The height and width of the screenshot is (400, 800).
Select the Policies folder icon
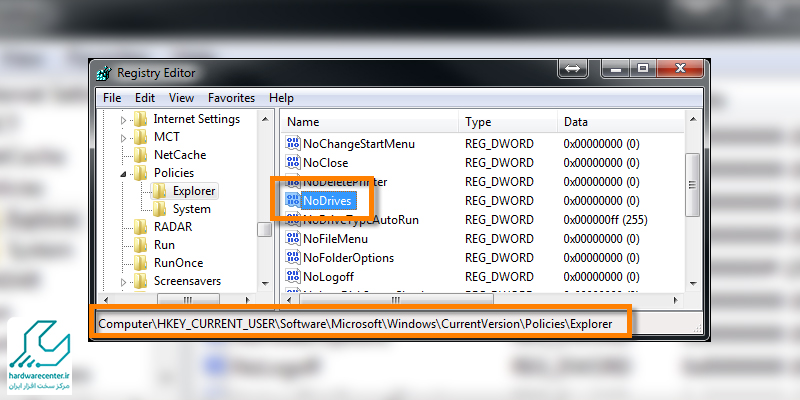click(140, 173)
